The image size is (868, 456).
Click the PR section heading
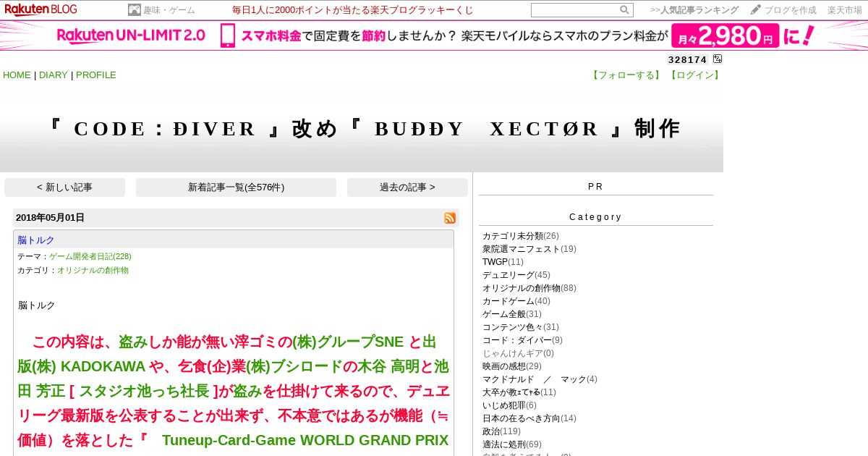click(x=595, y=187)
